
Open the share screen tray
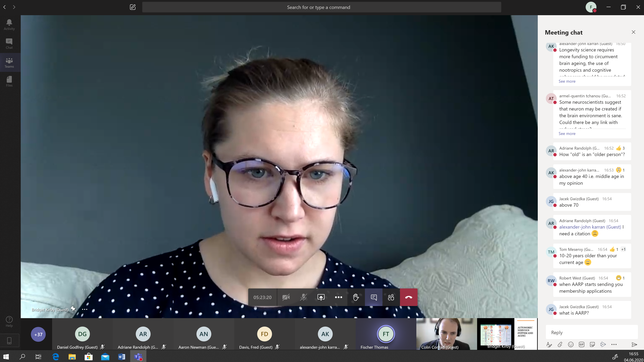pyautogui.click(x=321, y=297)
